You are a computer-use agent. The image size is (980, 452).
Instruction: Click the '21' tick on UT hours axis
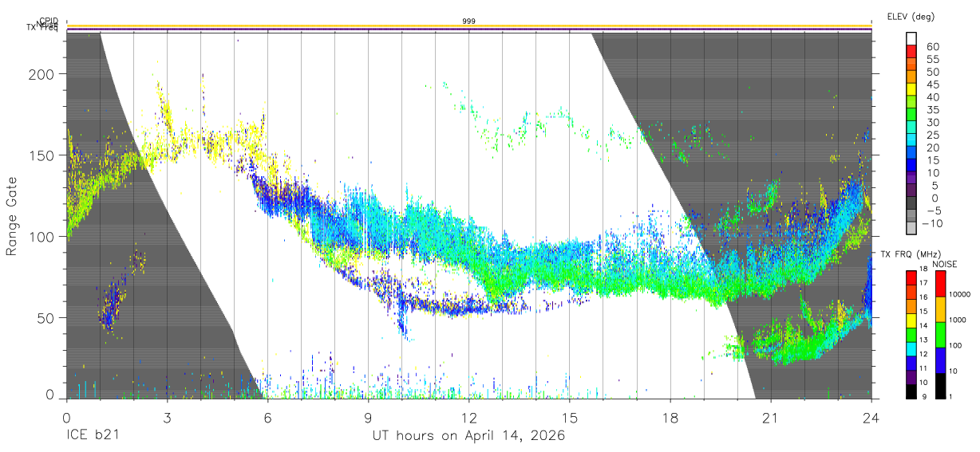pyautogui.click(x=771, y=417)
